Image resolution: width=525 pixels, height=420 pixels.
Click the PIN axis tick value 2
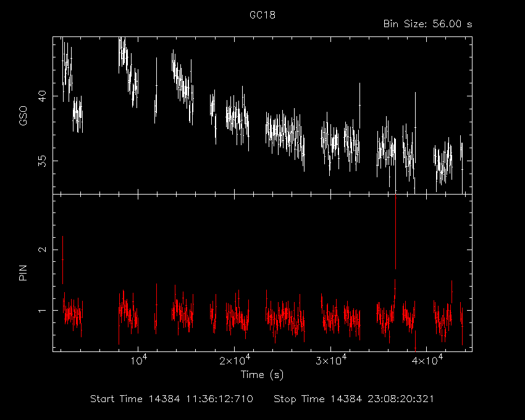(42, 250)
